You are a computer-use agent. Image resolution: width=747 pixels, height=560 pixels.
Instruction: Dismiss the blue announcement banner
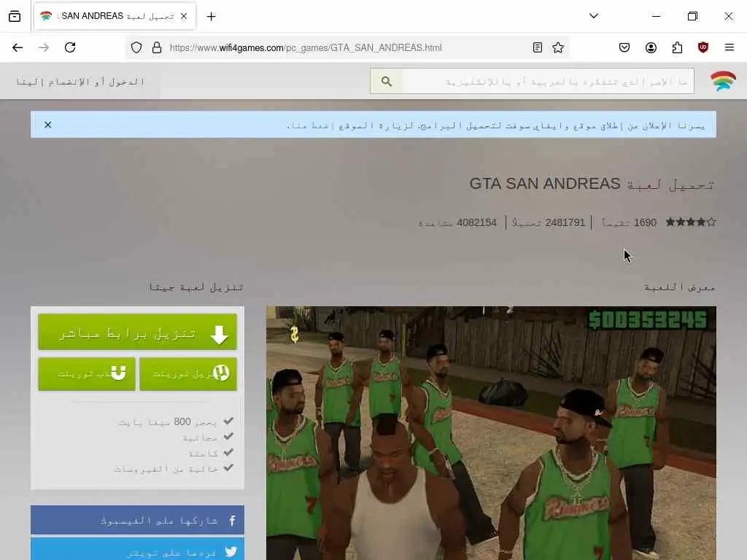(47, 125)
